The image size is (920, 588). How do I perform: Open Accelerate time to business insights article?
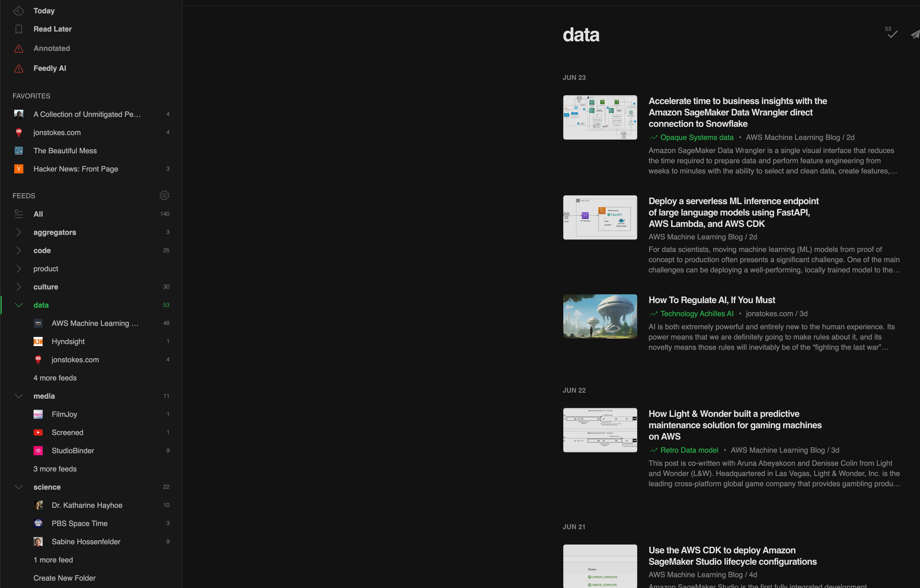pos(737,112)
